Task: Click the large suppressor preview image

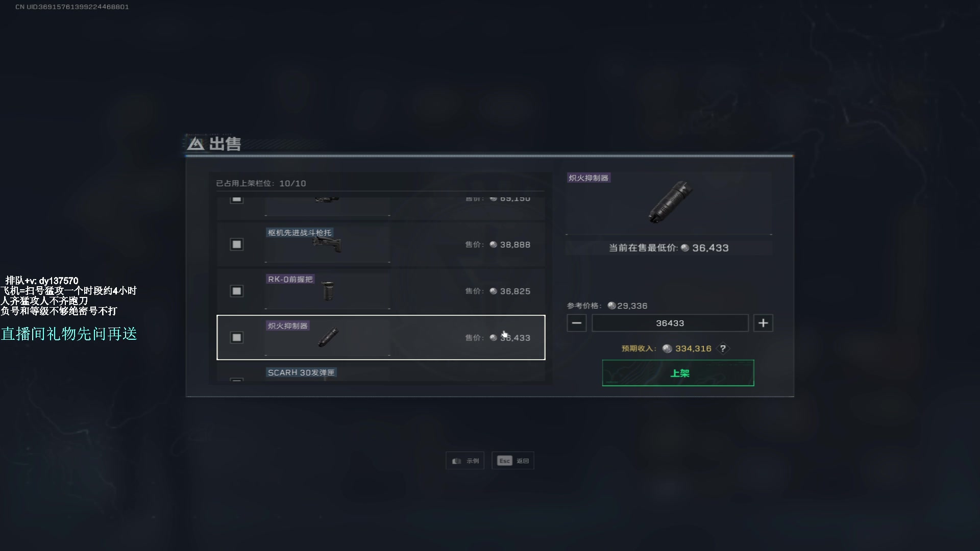Action: point(670,202)
